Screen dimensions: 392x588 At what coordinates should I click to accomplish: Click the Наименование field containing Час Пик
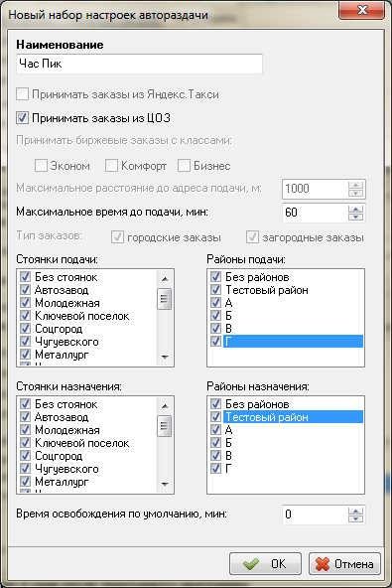pyautogui.click(x=139, y=64)
